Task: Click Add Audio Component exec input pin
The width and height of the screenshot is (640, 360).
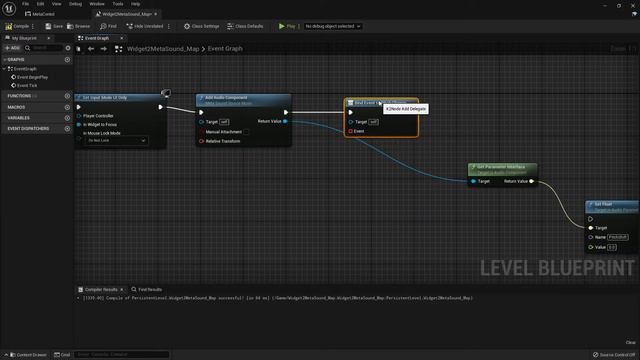Action: click(x=201, y=112)
